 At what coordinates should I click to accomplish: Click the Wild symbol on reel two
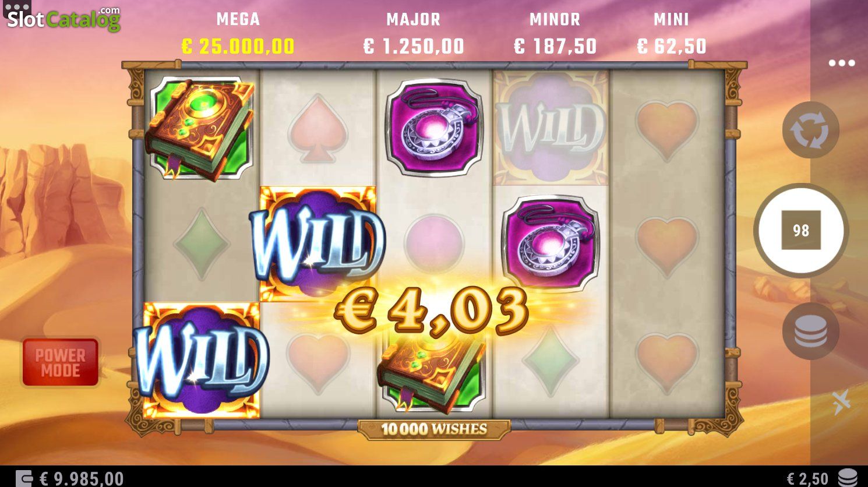317,243
